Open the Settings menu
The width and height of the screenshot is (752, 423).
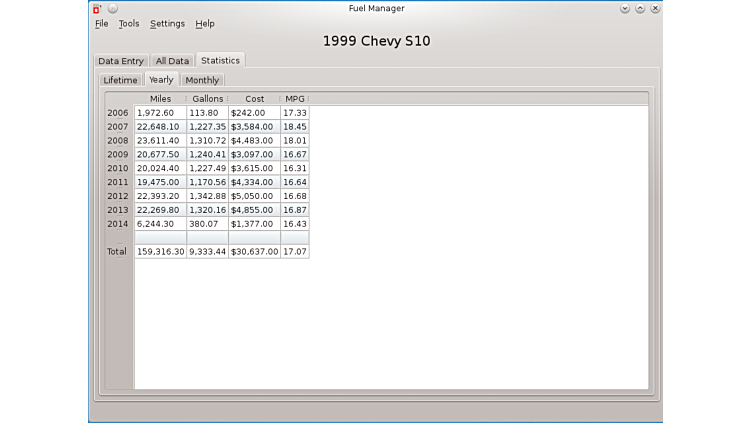coord(167,23)
